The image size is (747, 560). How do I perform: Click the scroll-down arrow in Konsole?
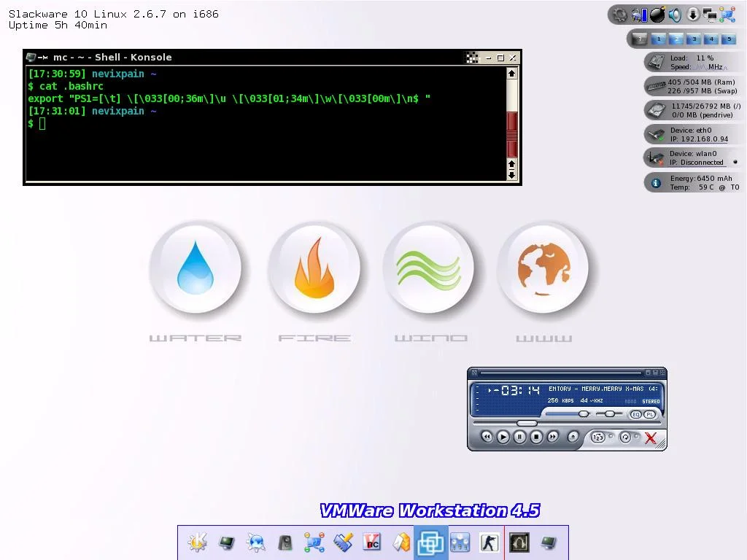click(x=511, y=175)
